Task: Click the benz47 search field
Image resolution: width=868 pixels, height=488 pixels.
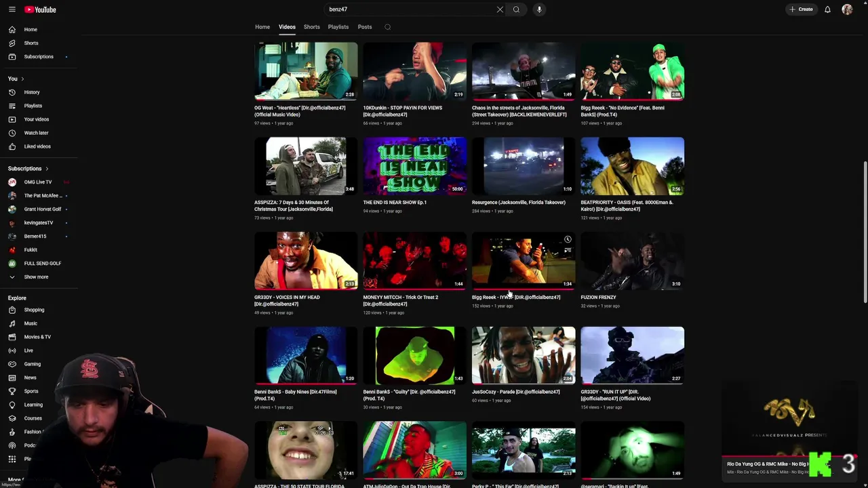Action: pos(410,9)
